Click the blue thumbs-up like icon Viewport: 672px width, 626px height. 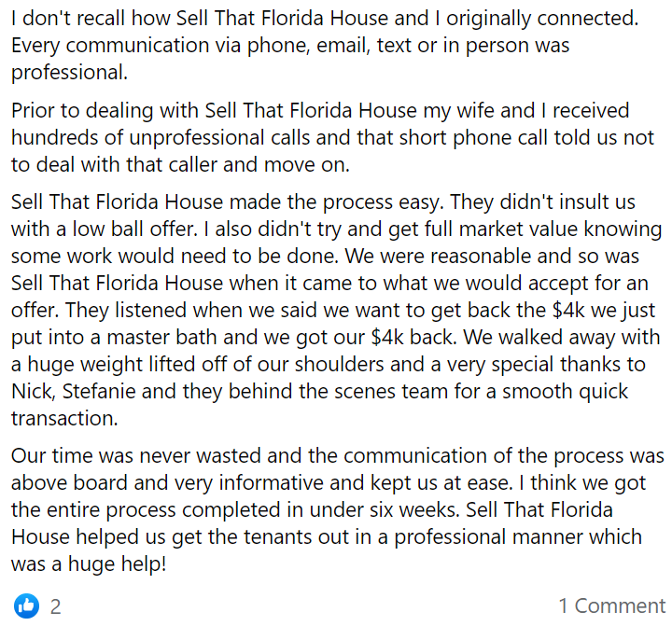click(26, 605)
